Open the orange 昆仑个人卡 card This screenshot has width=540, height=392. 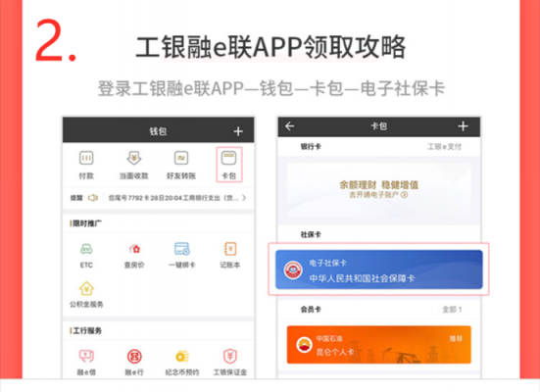click(379, 344)
